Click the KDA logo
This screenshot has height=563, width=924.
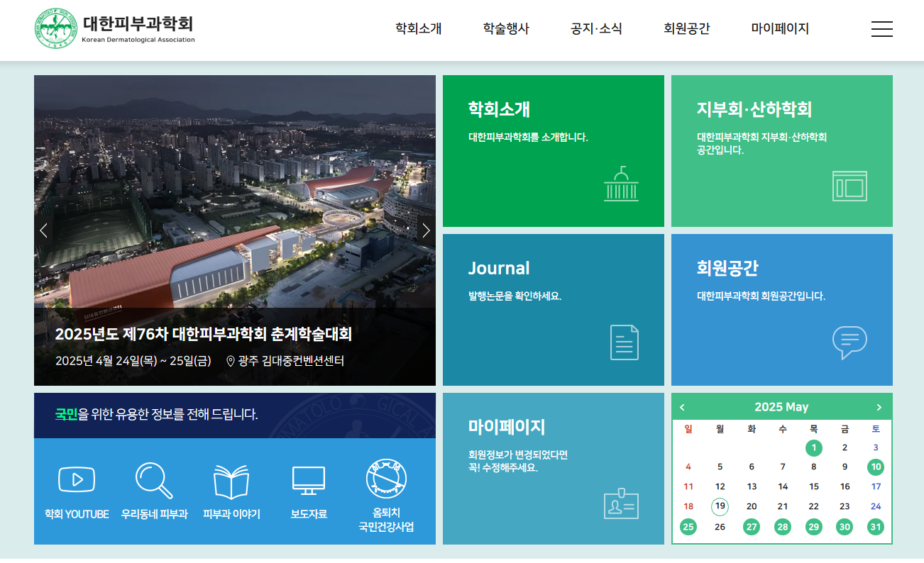(x=114, y=28)
